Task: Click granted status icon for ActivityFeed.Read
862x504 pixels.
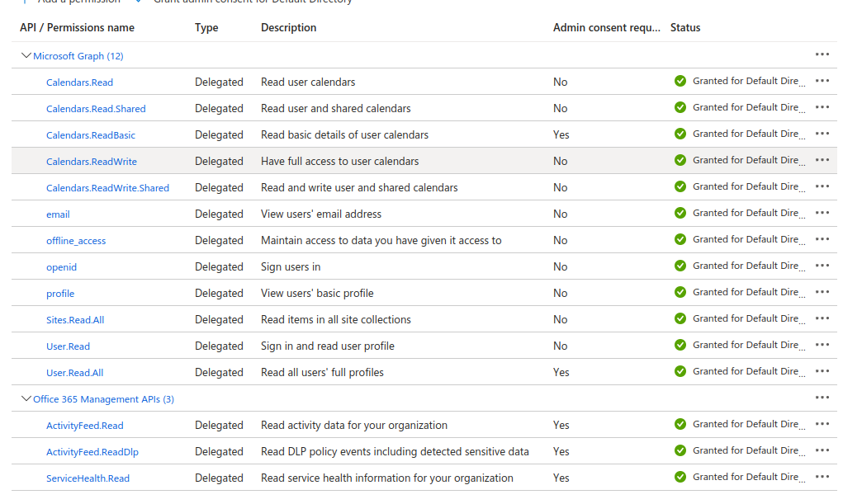Action: tap(680, 424)
